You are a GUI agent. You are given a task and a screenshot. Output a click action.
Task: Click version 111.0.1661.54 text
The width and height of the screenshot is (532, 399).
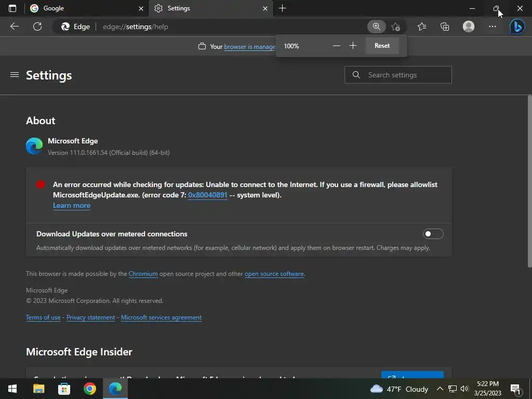109,153
